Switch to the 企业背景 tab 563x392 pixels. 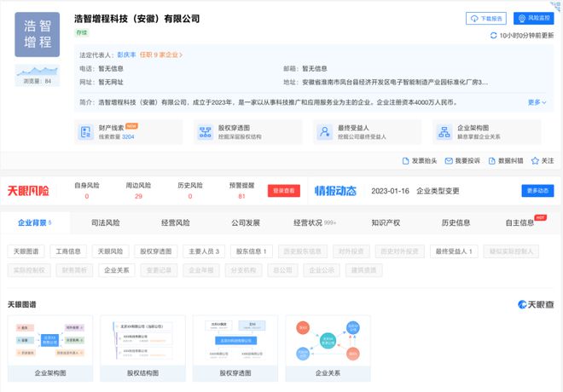[35, 222]
